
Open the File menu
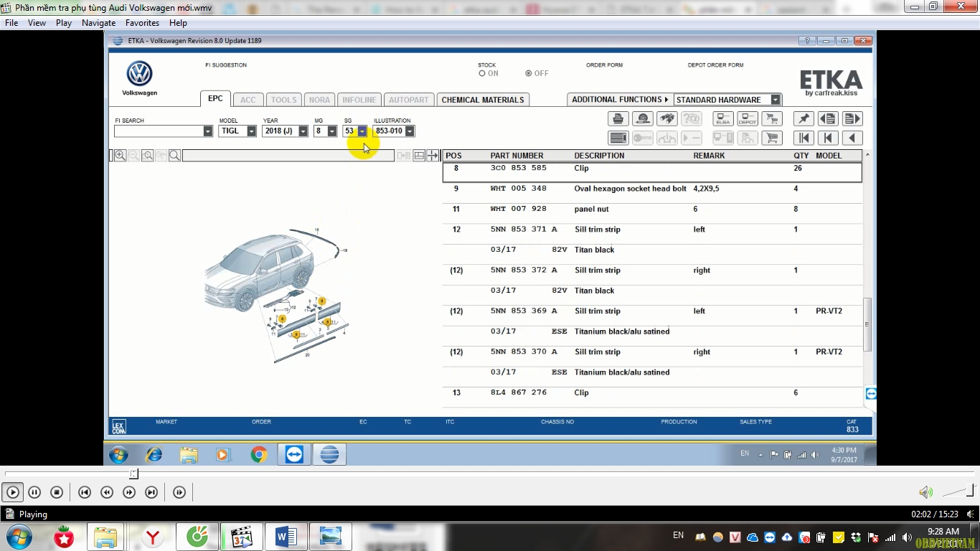11,23
